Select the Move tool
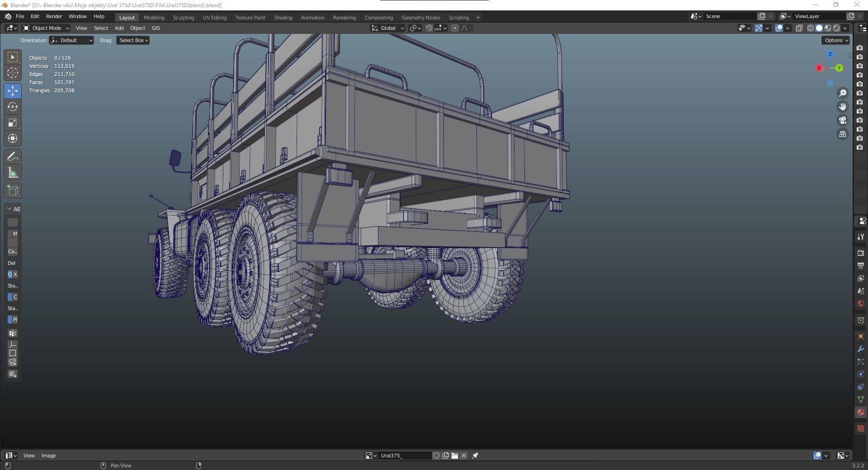Screen dimensions: 868x470 (x=13, y=91)
